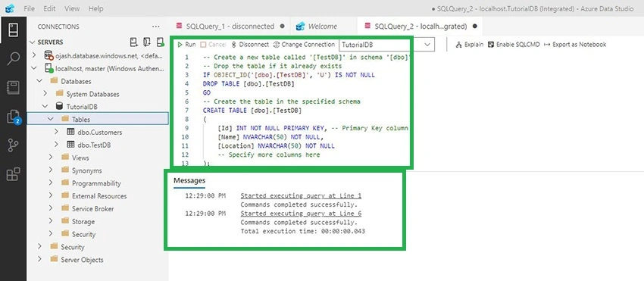Open the Explorer view with badge 2
Image resolution: width=644 pixels, height=281 pixels.
pyautogui.click(x=14, y=117)
